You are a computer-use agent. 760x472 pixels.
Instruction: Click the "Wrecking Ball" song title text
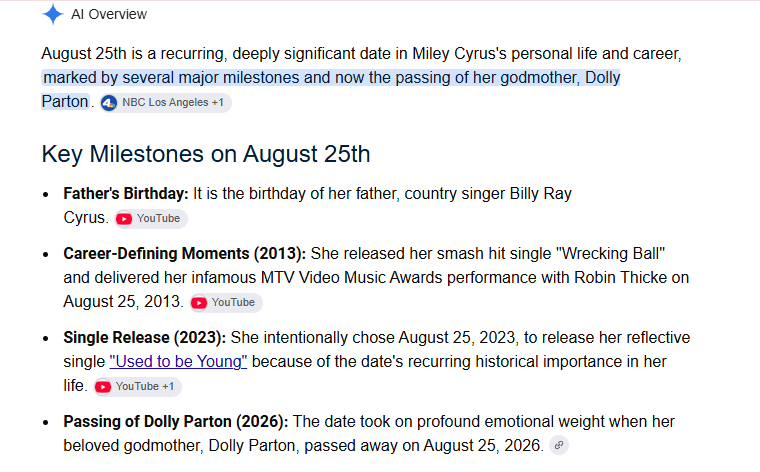(611, 253)
